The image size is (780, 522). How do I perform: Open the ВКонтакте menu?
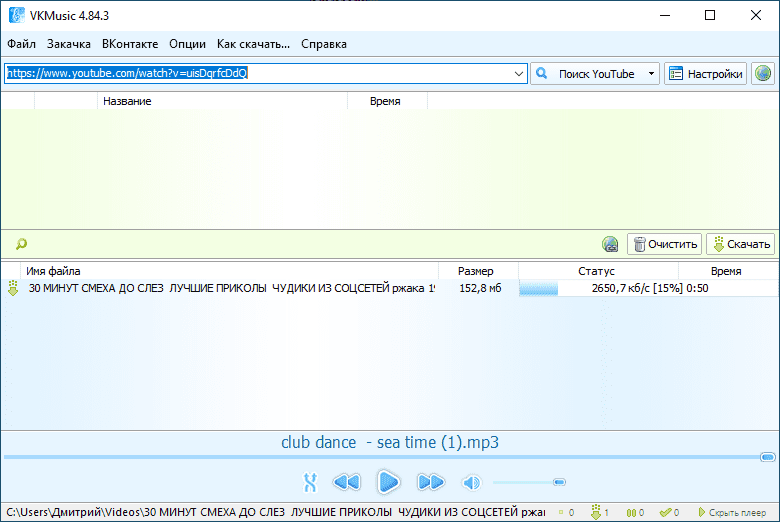(x=130, y=44)
